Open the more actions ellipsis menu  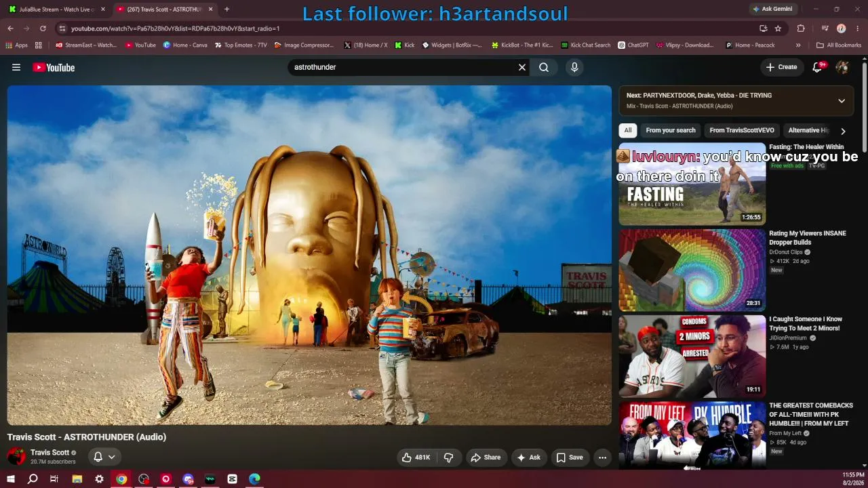(602, 457)
